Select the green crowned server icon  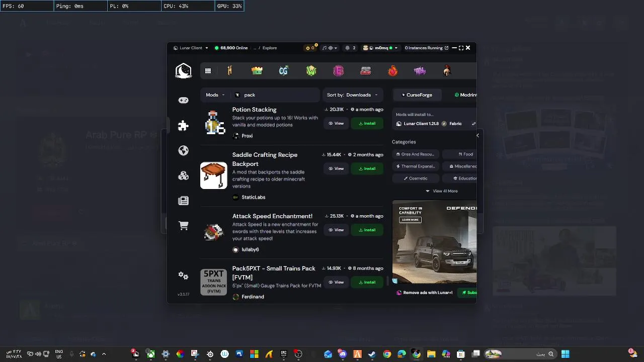point(257,71)
